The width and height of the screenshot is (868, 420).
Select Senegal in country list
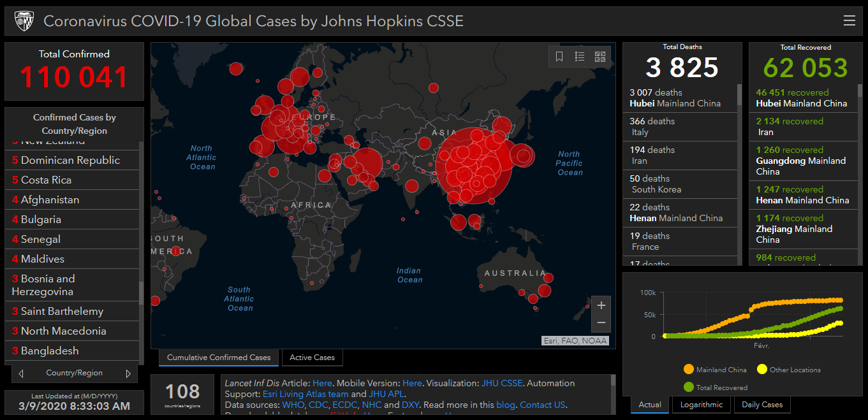tap(71, 239)
